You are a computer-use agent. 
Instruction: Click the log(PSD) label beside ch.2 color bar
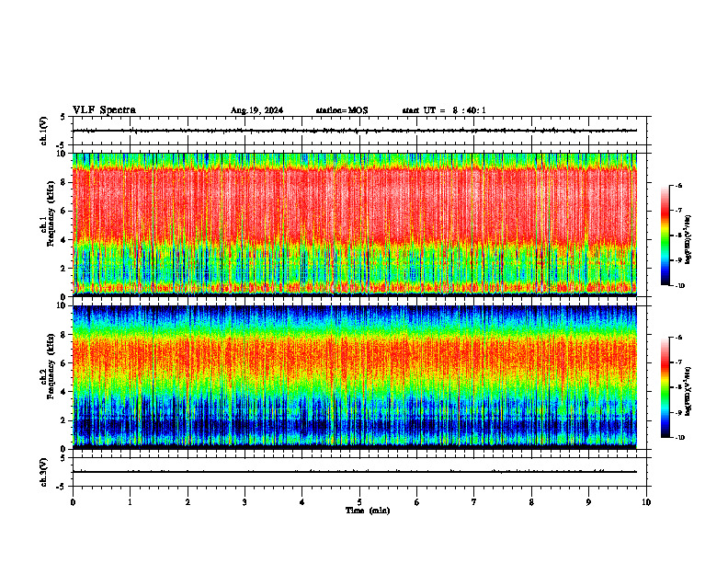click(688, 392)
